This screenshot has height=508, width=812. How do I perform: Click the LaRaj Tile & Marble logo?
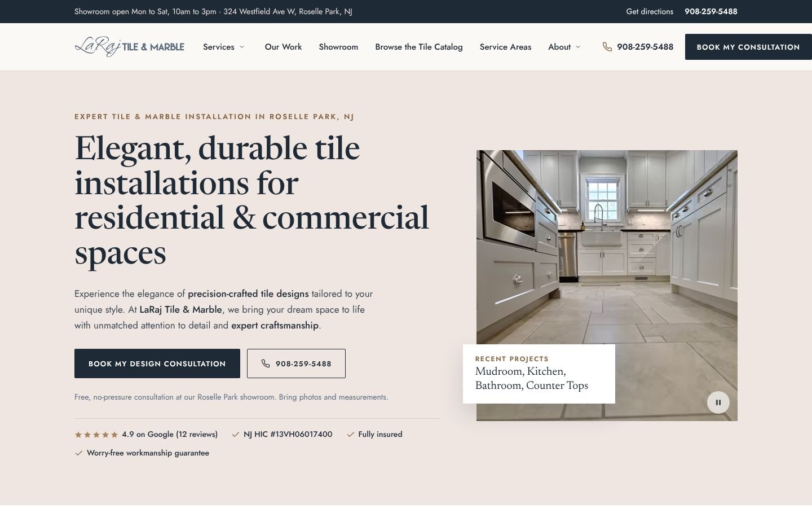click(130, 47)
